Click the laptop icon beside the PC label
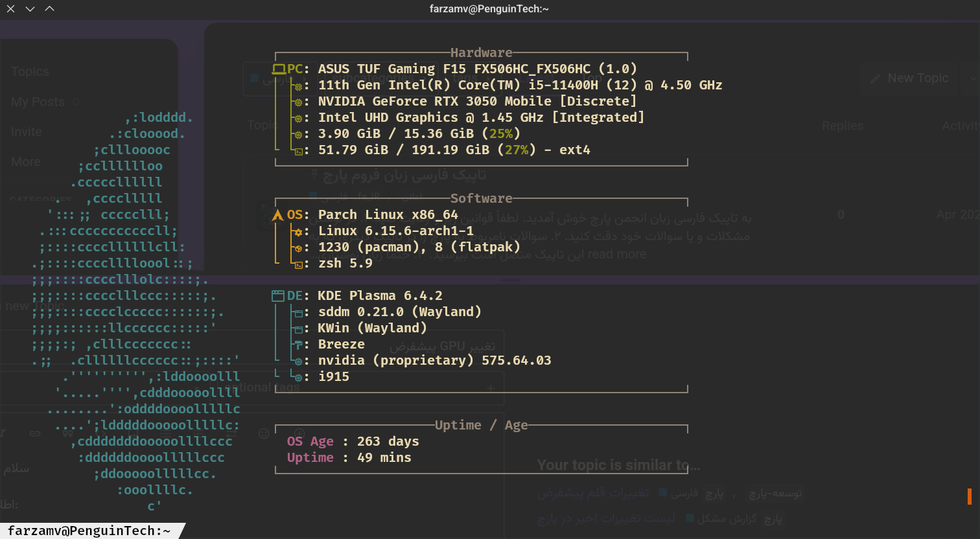The image size is (980, 539). (x=279, y=69)
